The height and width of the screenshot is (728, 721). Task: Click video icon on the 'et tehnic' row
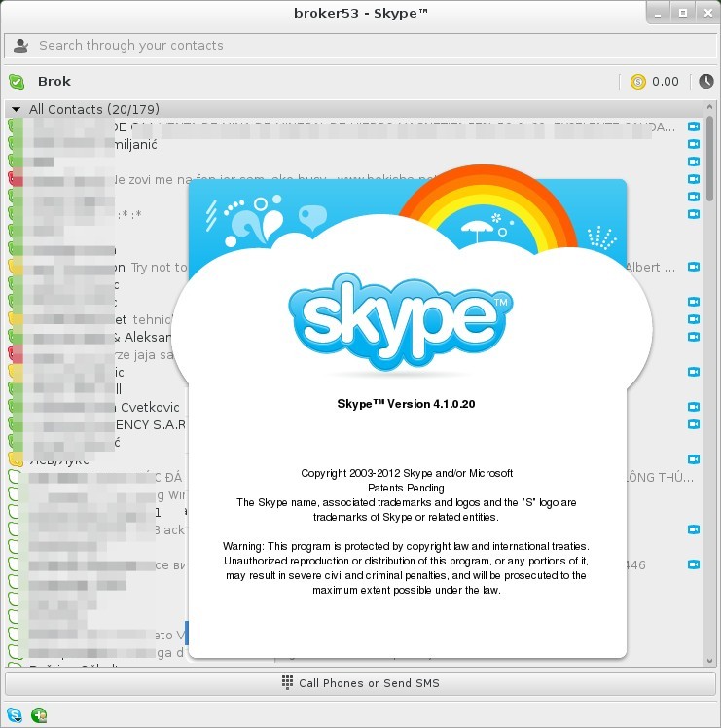pos(694,319)
